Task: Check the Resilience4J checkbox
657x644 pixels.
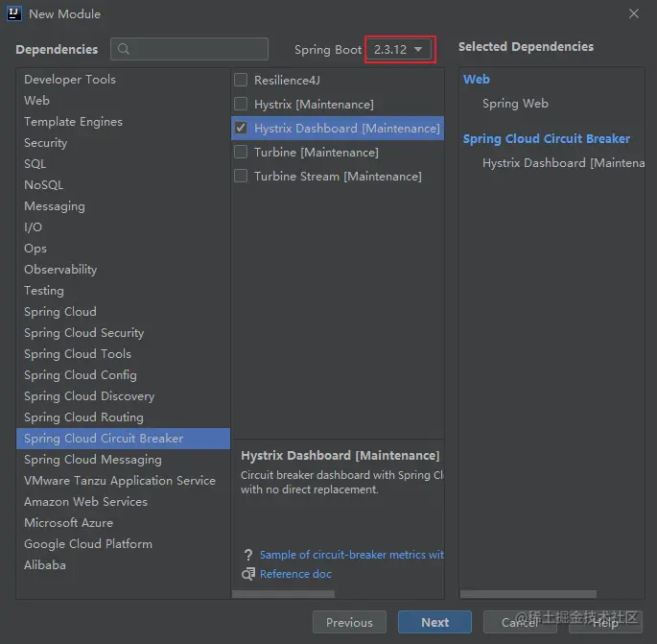Action: [241, 80]
